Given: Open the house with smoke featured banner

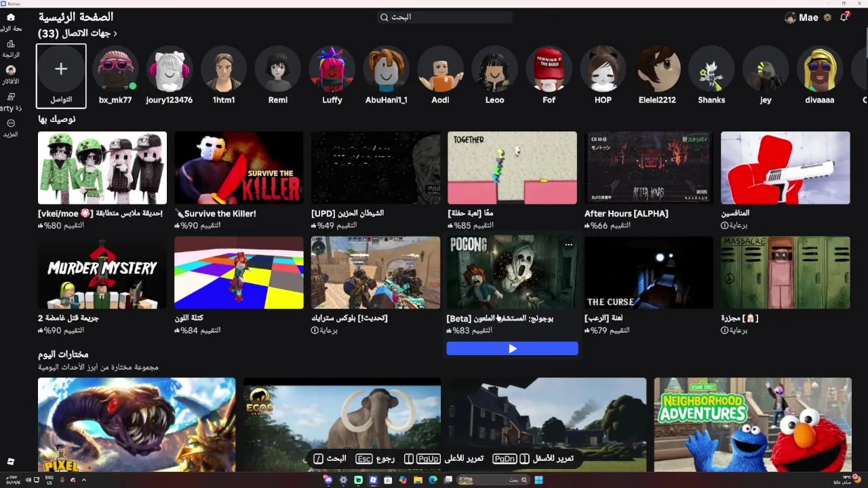Looking at the screenshot, I should pos(547,425).
